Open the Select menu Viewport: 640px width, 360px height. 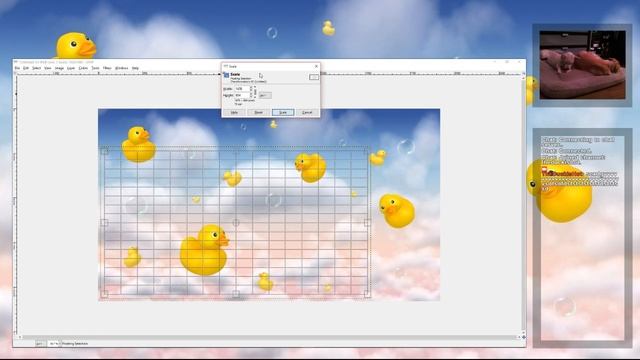click(x=36, y=68)
